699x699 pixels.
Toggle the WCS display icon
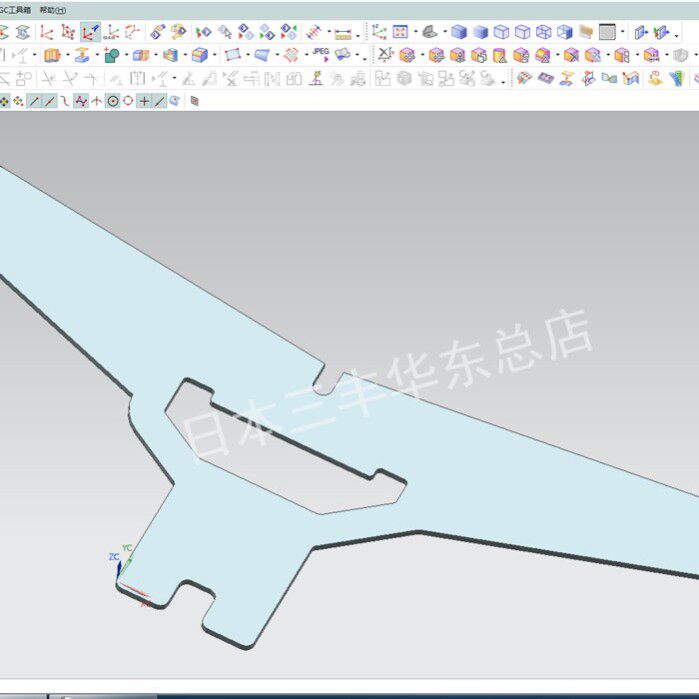[379, 32]
